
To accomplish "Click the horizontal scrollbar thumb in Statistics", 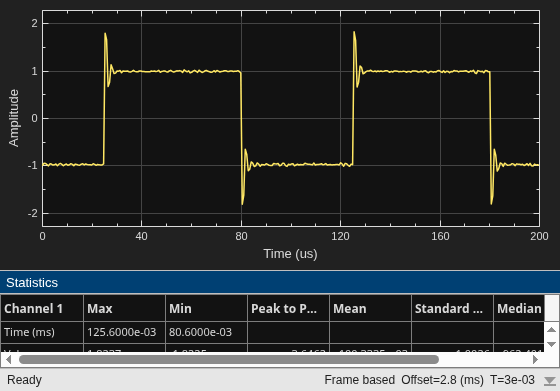I will 229,360.
